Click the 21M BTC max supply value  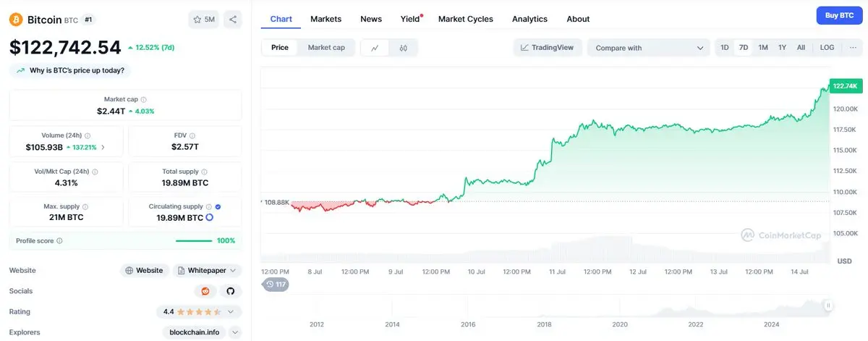(65, 217)
